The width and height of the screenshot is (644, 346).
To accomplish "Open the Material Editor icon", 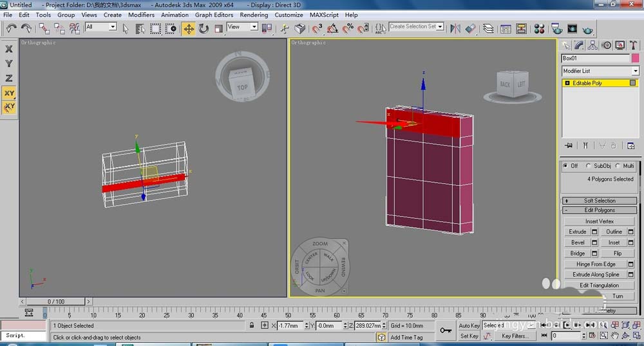I will tap(540, 28).
